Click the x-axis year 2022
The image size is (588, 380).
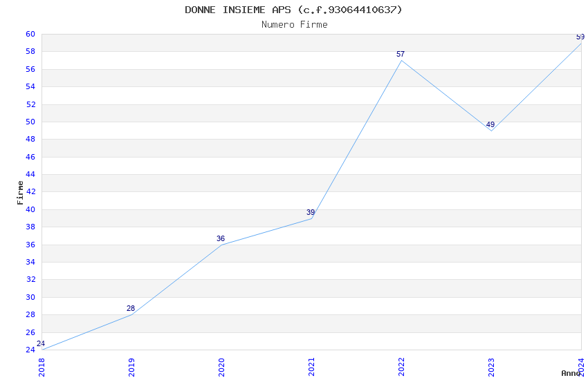[x=401, y=368]
